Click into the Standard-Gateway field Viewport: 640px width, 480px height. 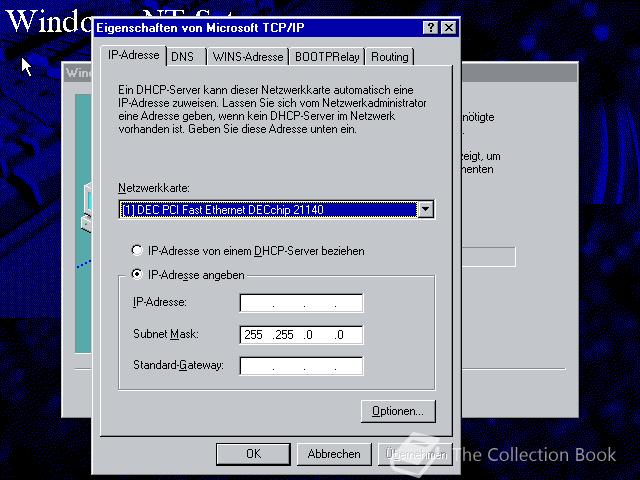pyautogui.click(x=301, y=366)
